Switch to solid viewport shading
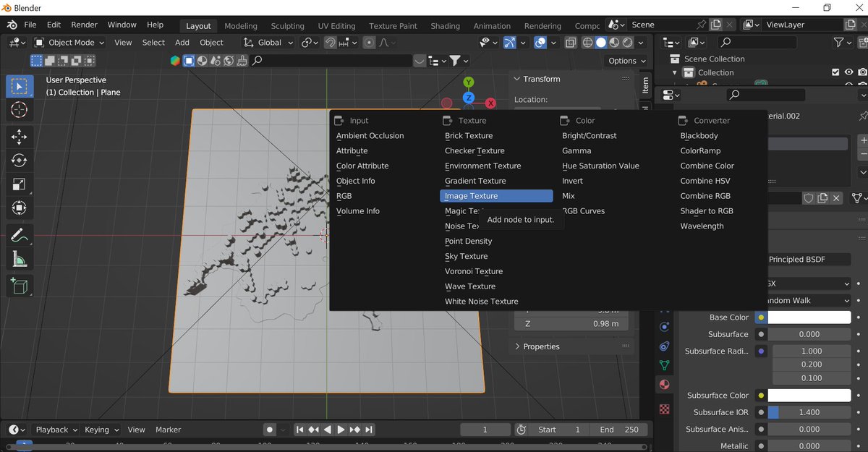This screenshot has width=868, height=452. tap(601, 43)
